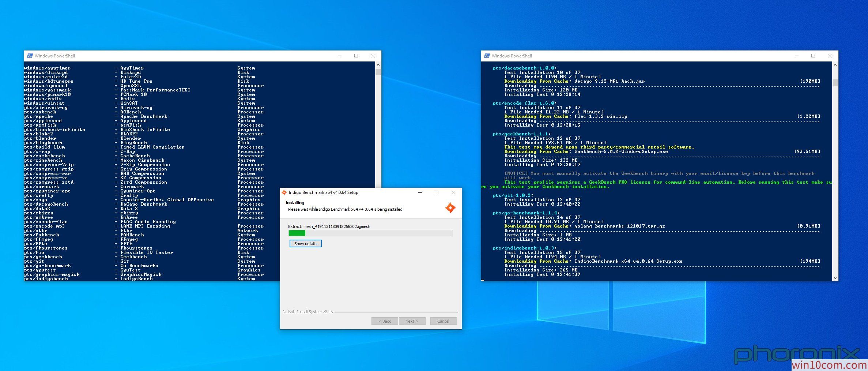Click 'pts/indigobench-1.0.3:' heading in right PowerShell
This screenshot has width=868, height=371.
point(525,248)
